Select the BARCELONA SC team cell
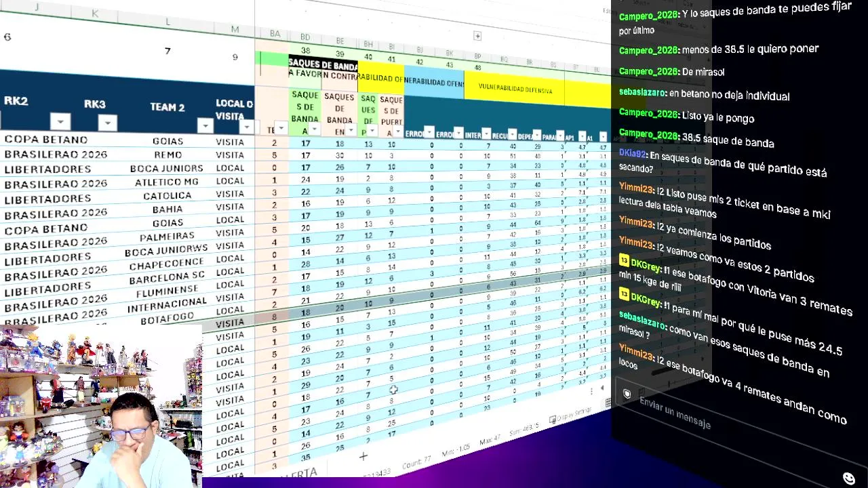868x488 pixels. point(167,277)
